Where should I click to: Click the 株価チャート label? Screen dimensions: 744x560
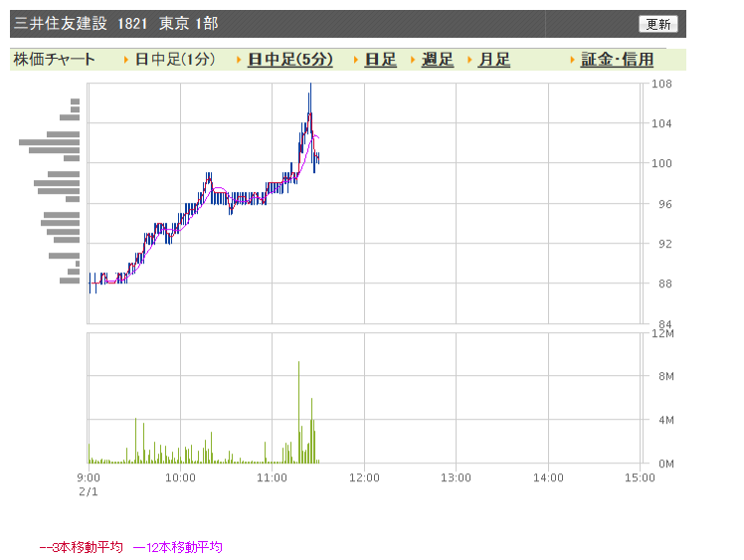[x=54, y=60]
